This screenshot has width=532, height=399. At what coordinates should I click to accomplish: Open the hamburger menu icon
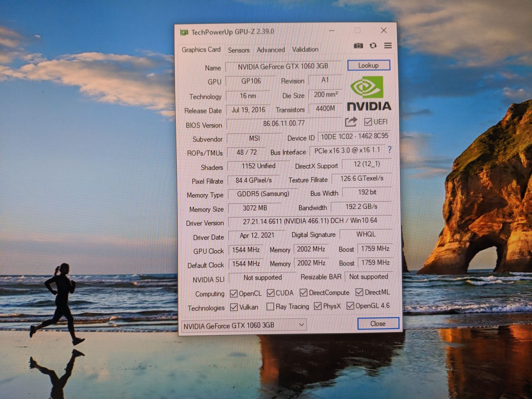[388, 45]
